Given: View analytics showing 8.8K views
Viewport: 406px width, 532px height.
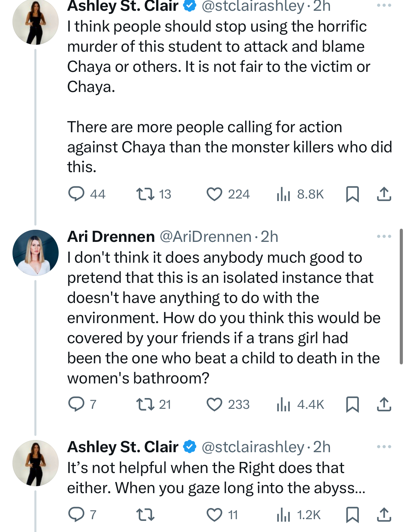Looking at the screenshot, I should pyautogui.click(x=300, y=194).
